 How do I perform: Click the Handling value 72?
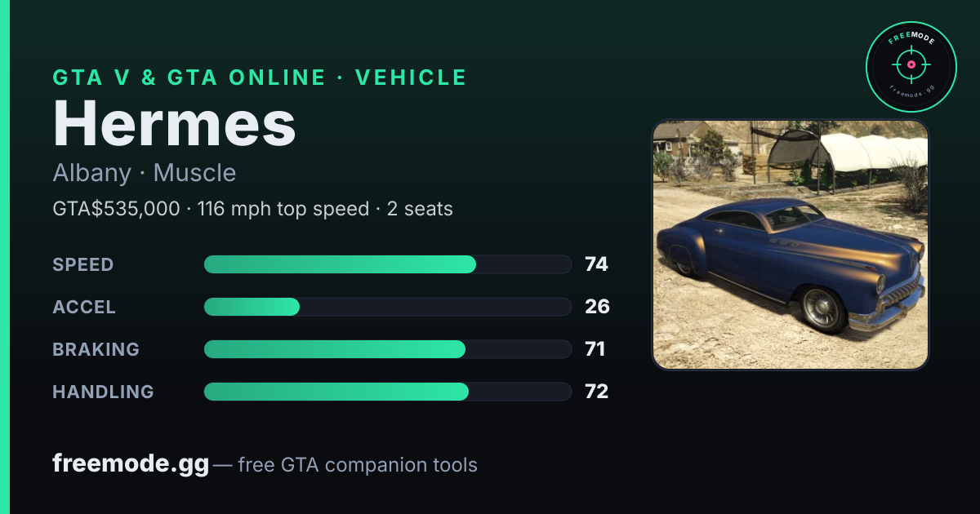tap(596, 392)
